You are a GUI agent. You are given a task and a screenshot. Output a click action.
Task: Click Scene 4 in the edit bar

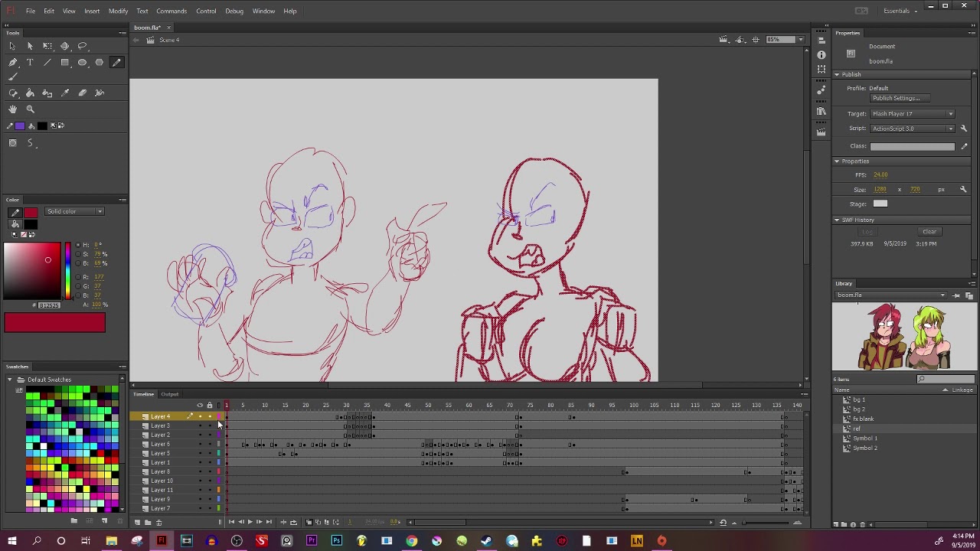[169, 40]
